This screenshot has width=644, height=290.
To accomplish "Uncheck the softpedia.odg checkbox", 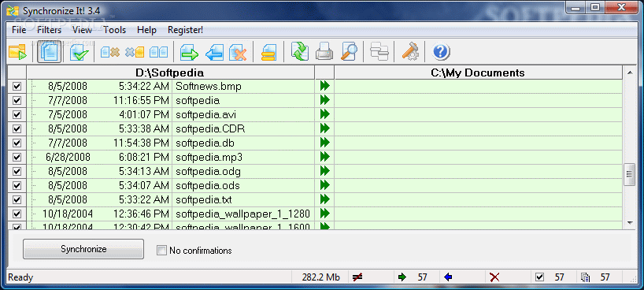I will point(17,171).
